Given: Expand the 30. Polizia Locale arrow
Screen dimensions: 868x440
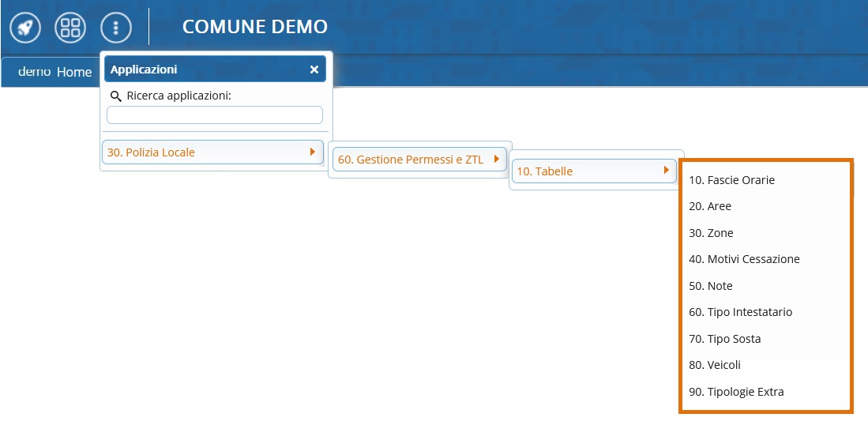Looking at the screenshot, I should point(313,152).
